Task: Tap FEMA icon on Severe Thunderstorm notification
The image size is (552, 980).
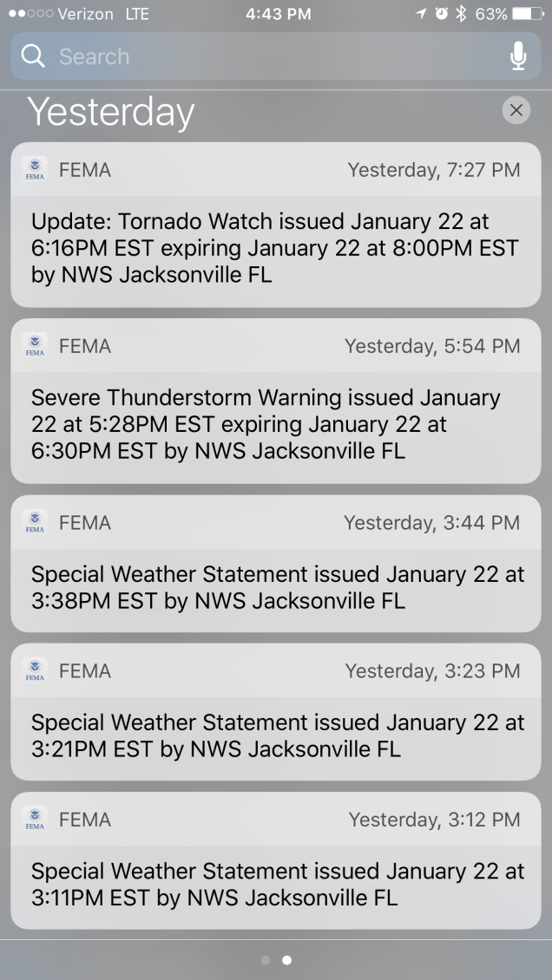Action: pyautogui.click(x=35, y=346)
